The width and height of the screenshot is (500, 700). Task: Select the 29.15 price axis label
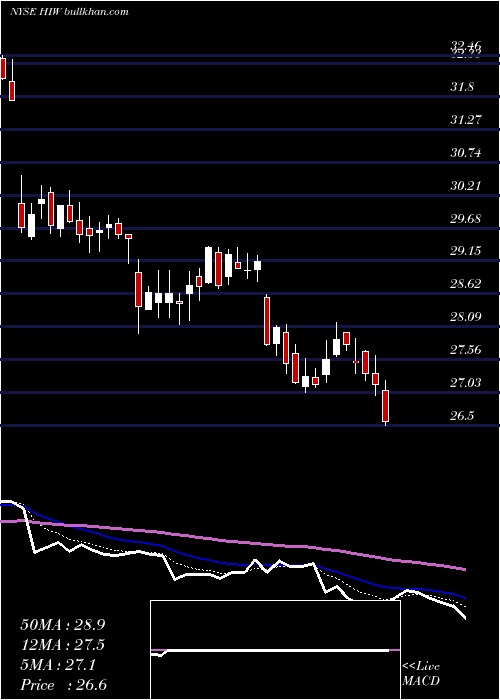[x=466, y=251]
